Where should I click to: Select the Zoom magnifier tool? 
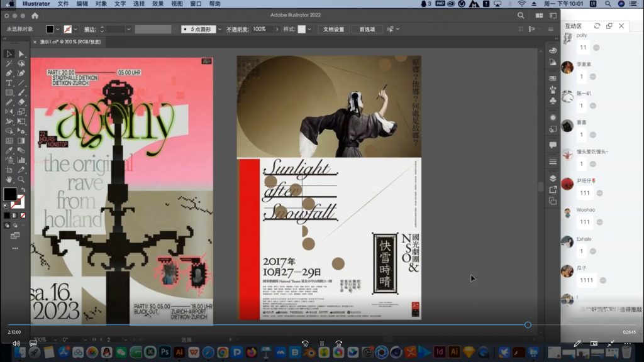tap(21, 179)
